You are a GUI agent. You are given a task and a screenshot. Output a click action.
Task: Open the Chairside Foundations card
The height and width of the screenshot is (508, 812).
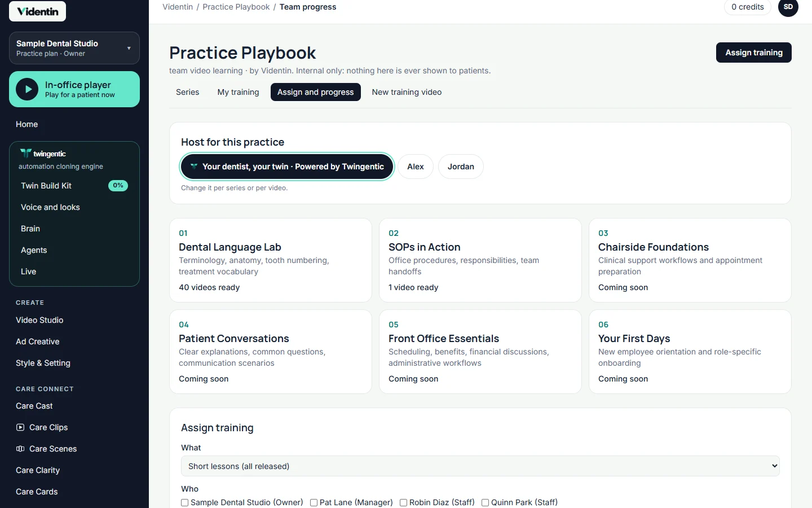coord(690,260)
